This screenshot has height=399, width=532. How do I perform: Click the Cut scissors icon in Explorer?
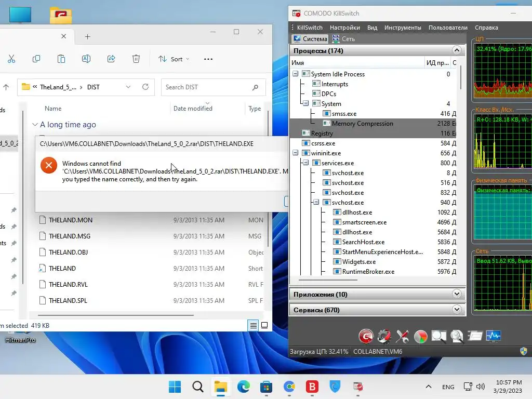coord(11,59)
